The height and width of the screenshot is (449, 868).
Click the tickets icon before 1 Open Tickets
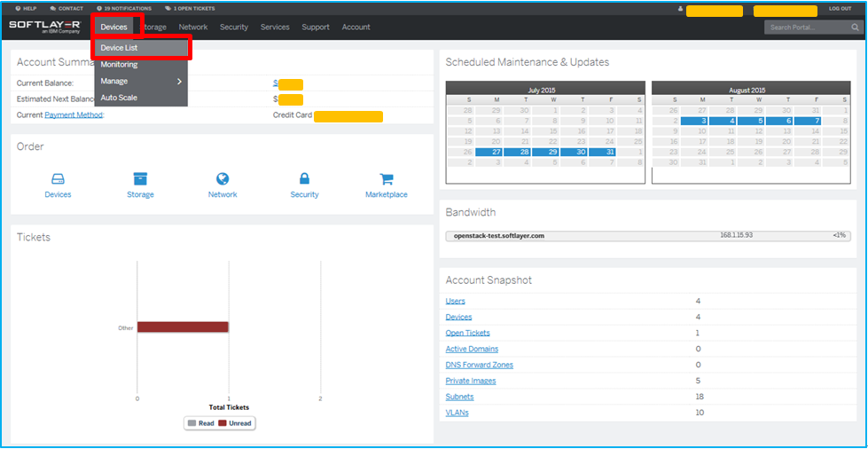[x=168, y=9]
